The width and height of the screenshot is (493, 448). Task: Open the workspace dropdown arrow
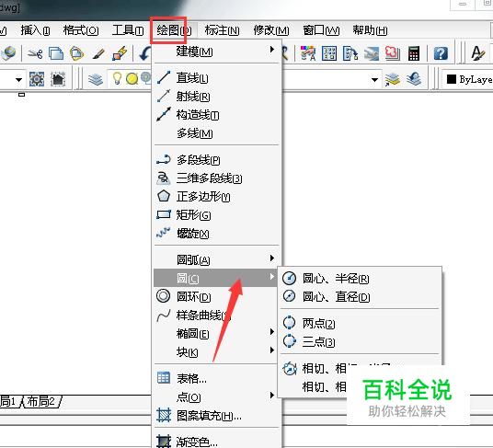click(19, 79)
